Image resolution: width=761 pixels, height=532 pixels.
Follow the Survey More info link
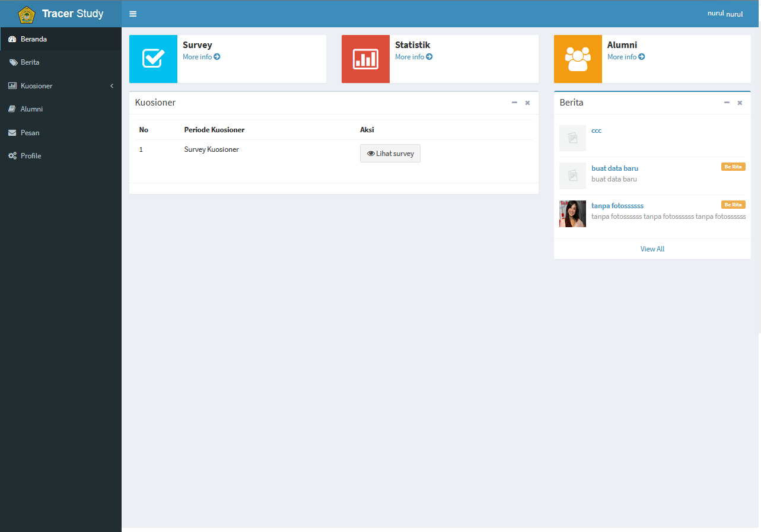point(201,57)
